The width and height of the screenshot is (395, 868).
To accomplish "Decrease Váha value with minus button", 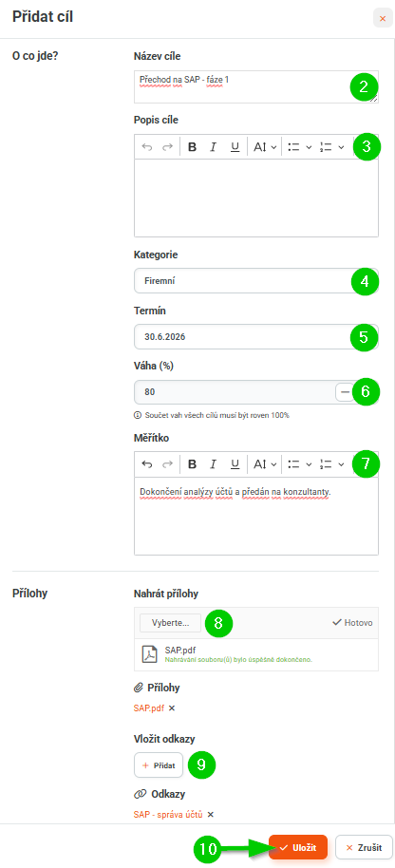I will point(345,392).
